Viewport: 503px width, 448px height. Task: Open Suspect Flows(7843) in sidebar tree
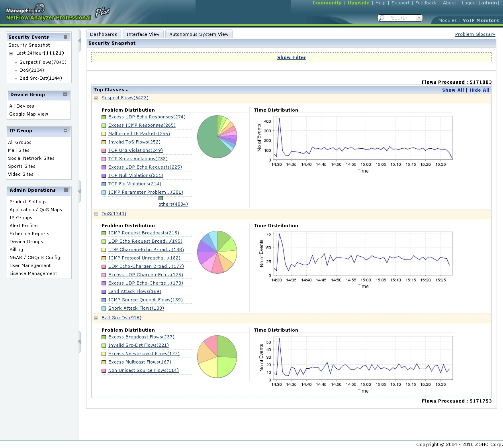click(x=43, y=62)
